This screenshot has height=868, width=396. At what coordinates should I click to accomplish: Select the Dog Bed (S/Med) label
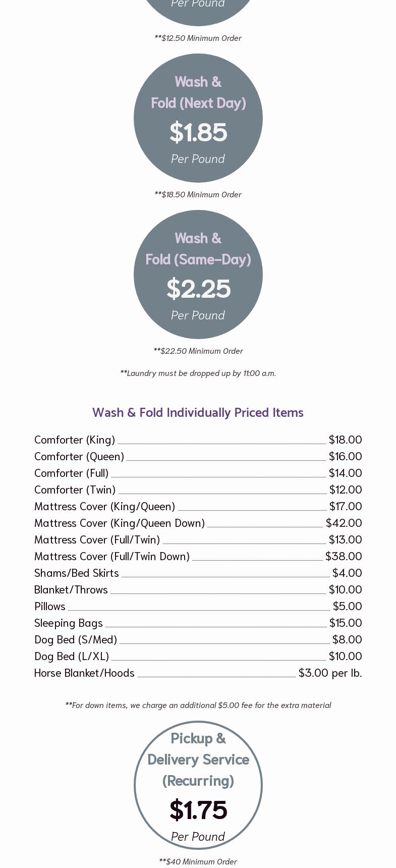[x=76, y=639]
